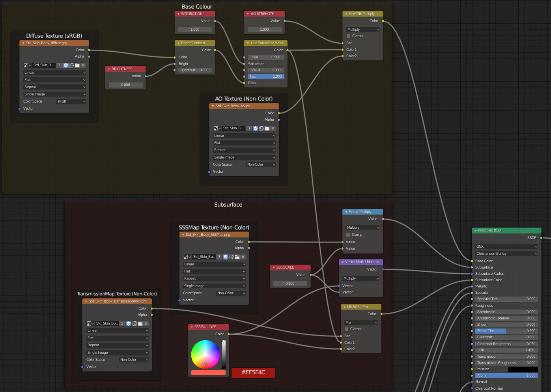Click user count 3 in TransmissionMap texture node
The image size is (551, 392).
(x=122, y=323)
